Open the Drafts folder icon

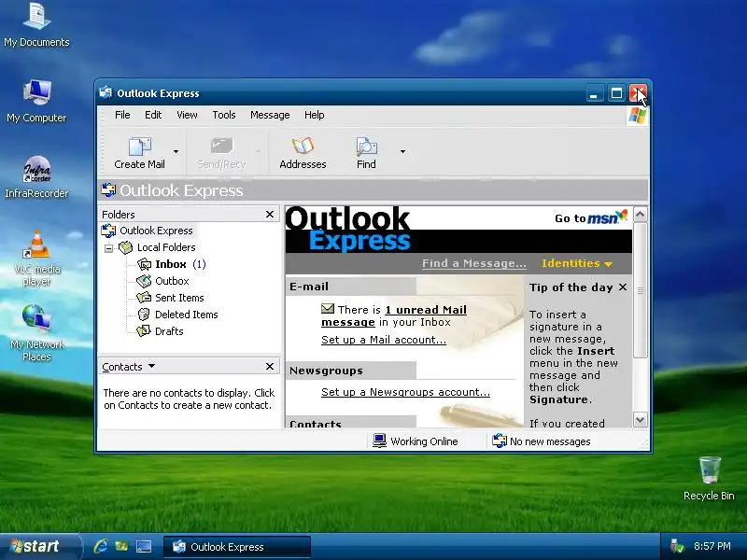144,331
